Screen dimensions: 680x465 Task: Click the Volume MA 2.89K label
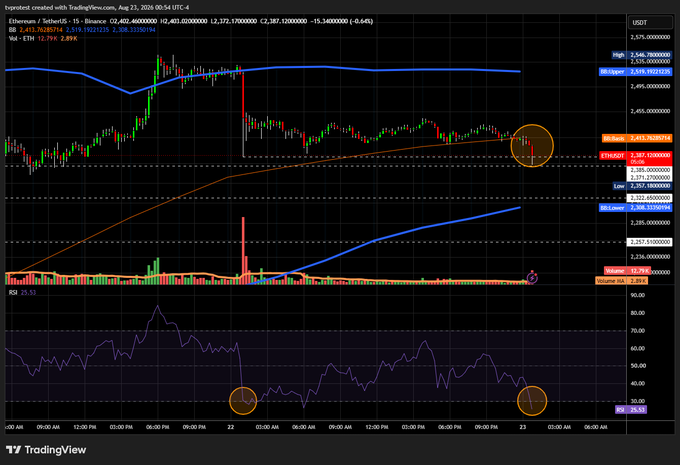click(621, 281)
